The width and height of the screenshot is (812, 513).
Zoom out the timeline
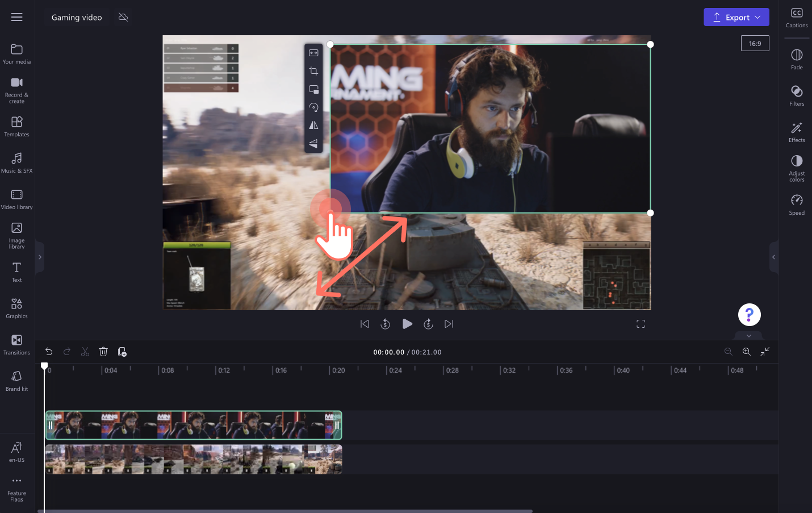729,352
